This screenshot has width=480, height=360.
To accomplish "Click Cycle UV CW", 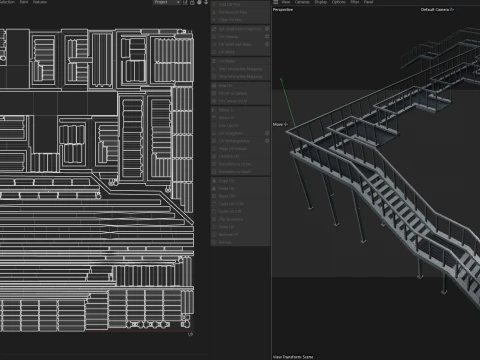I will [240, 211].
